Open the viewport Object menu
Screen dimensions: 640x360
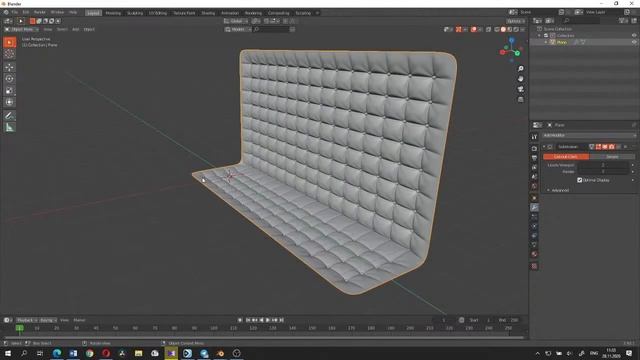[89, 29]
